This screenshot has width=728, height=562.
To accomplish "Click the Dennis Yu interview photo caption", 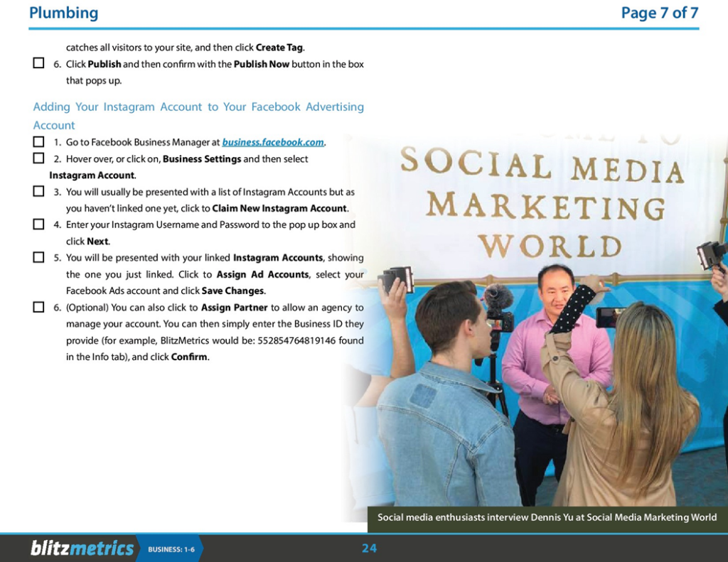I will tap(547, 517).
